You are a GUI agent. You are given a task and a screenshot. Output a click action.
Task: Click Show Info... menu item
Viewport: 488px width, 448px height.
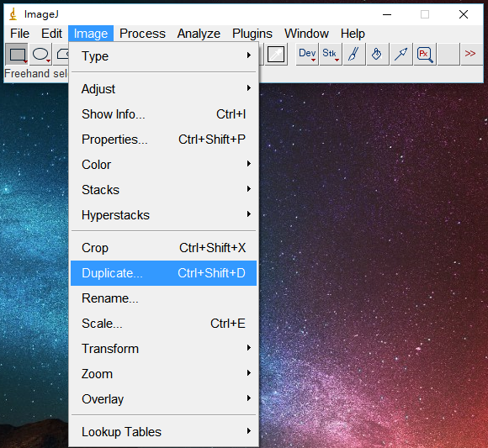(164, 114)
